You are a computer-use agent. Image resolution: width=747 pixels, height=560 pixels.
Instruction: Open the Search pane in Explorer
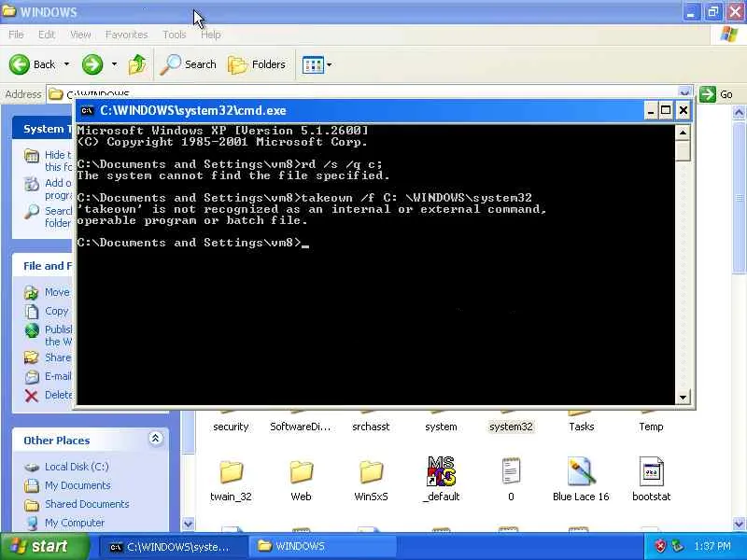pos(189,64)
